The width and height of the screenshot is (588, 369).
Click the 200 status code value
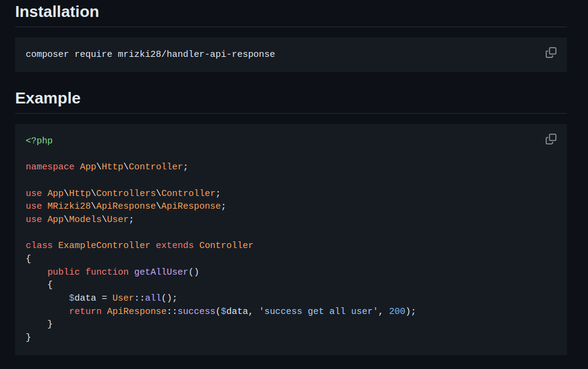click(397, 311)
